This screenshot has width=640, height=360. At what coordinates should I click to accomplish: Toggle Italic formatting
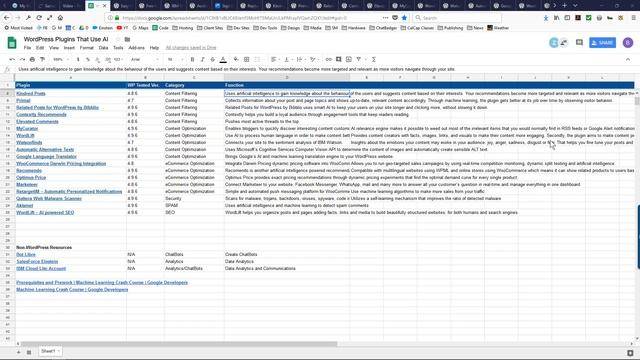click(202, 60)
